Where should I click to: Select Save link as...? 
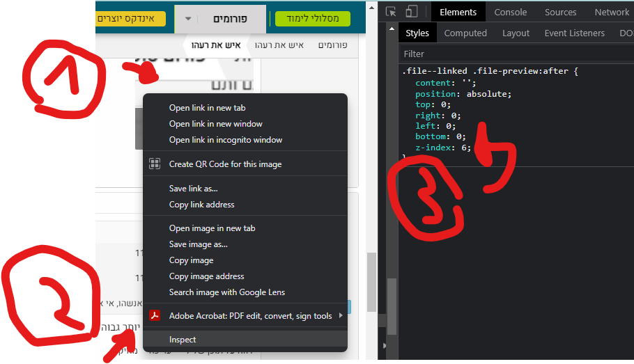[245, 189]
